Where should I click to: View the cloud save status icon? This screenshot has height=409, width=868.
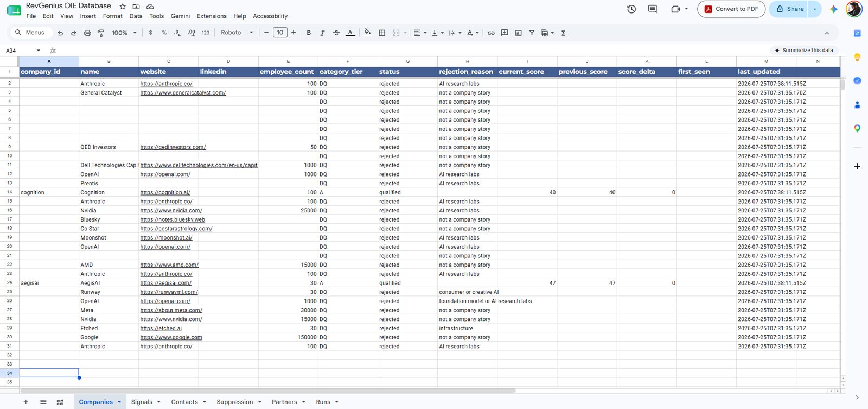point(150,7)
